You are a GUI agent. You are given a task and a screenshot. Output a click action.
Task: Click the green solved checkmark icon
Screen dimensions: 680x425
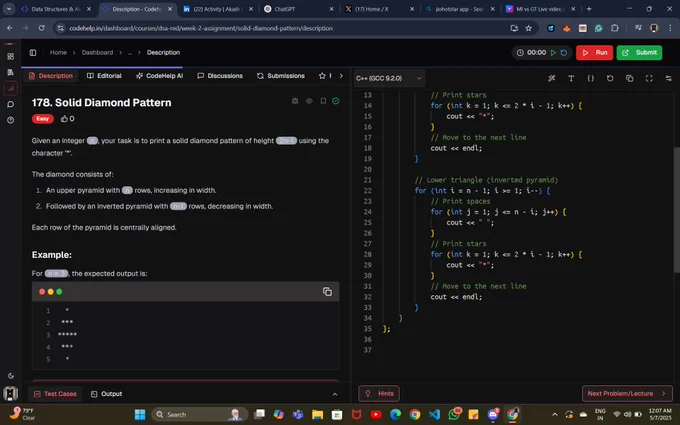[x=336, y=101]
